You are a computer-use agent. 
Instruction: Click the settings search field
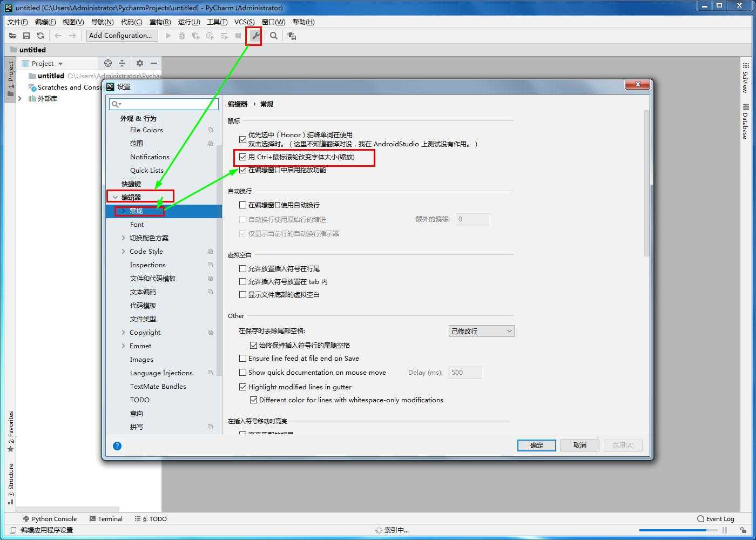164,104
